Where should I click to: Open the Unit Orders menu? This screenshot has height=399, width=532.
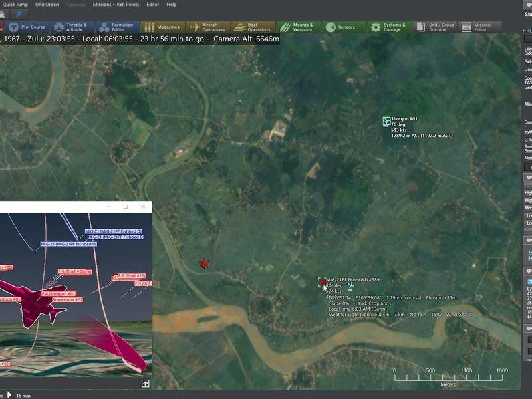(47, 5)
